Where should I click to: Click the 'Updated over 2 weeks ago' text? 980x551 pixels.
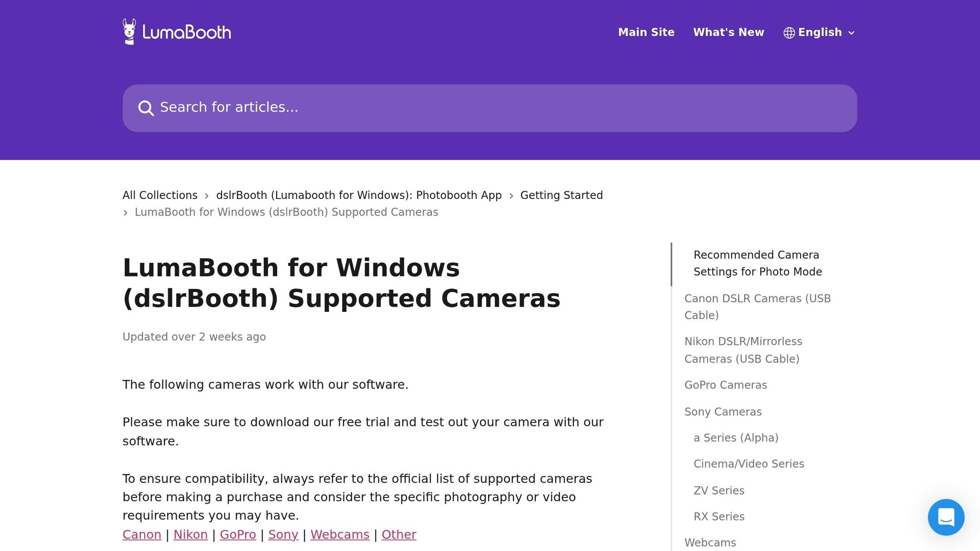point(194,337)
